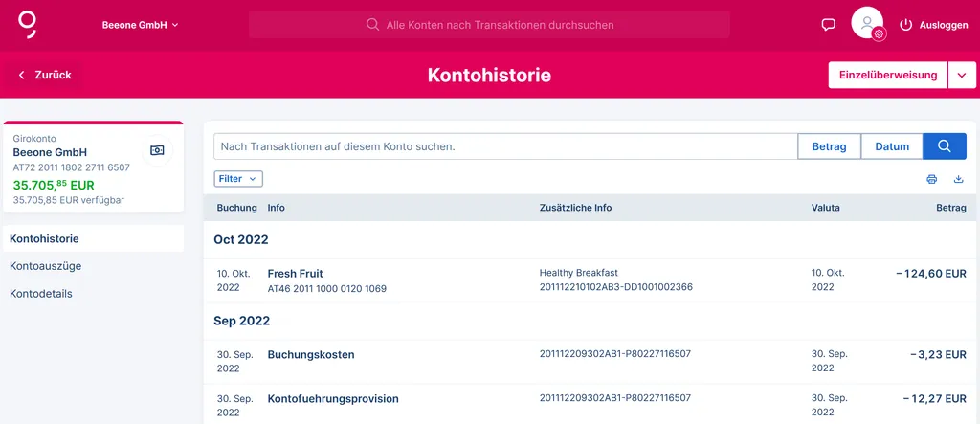Screen dimensions: 980x424
Task: Click the −12,27 EUR amount
Action: pyautogui.click(x=934, y=398)
